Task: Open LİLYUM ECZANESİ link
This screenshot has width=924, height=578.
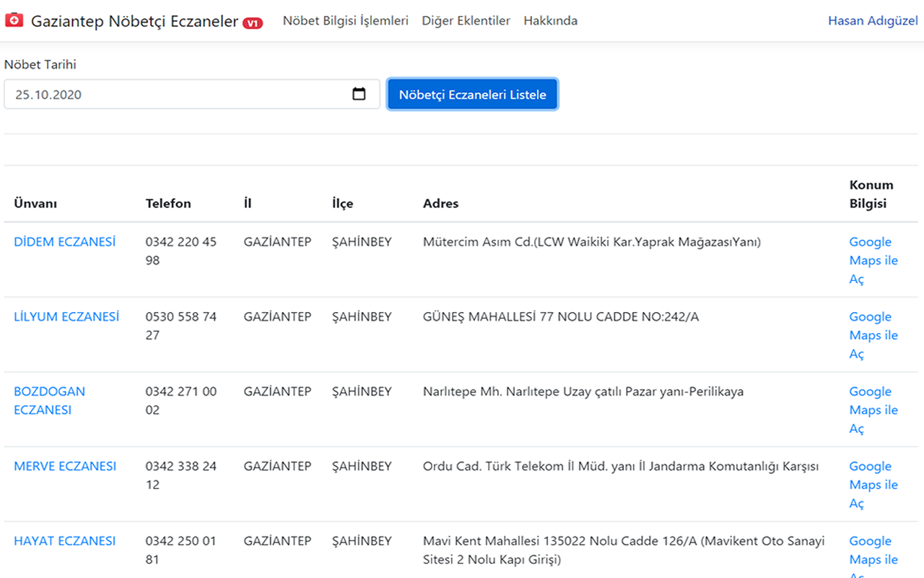Action: click(66, 316)
